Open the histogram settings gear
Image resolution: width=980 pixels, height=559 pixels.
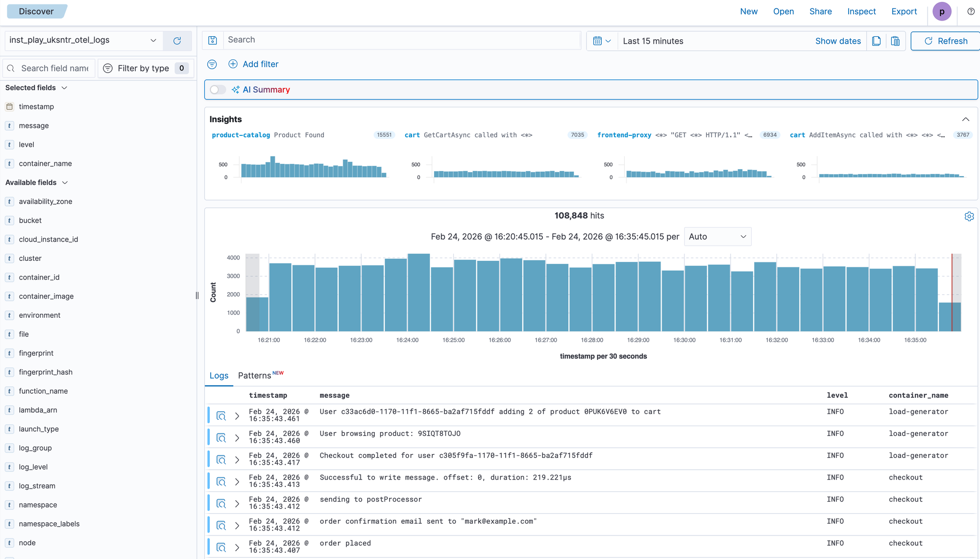click(969, 216)
